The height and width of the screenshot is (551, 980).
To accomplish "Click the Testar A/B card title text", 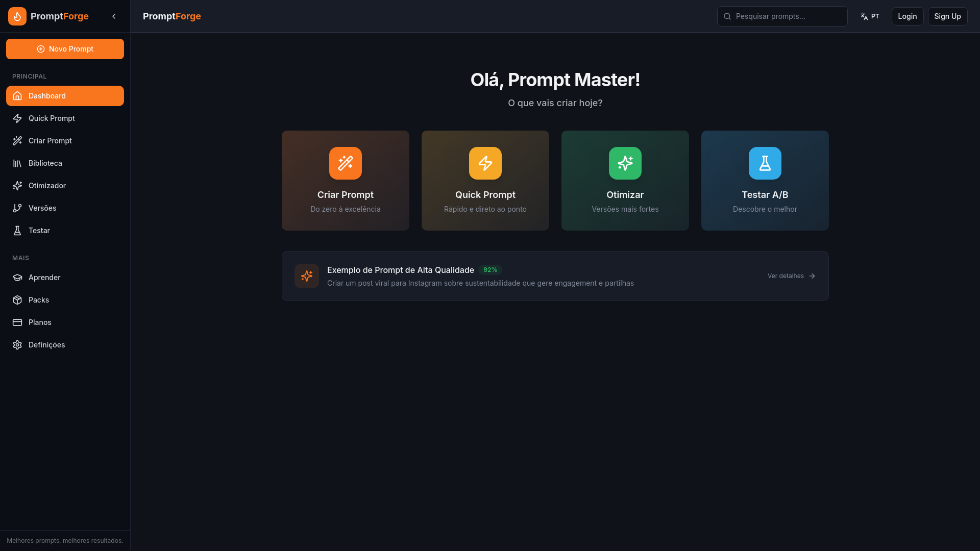I will [765, 195].
